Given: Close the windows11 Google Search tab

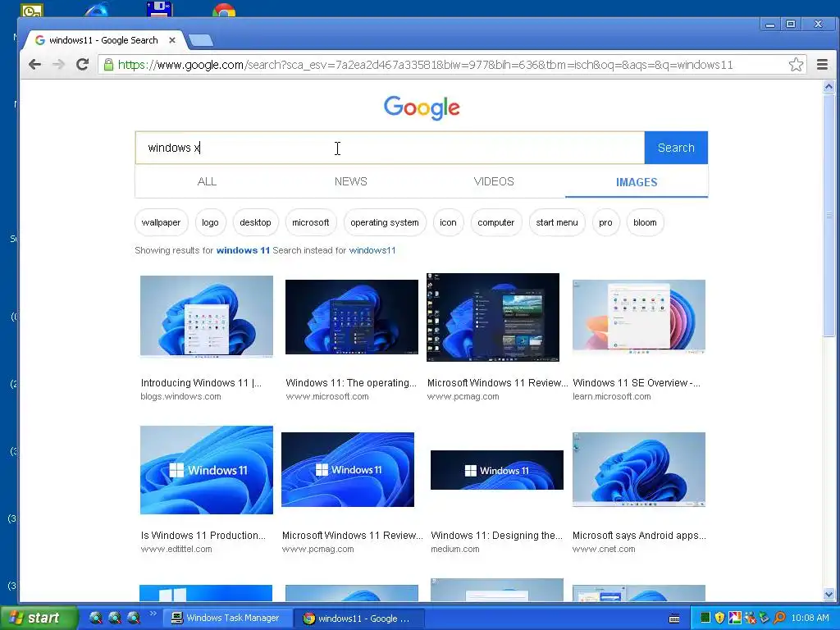Looking at the screenshot, I should pos(172,40).
